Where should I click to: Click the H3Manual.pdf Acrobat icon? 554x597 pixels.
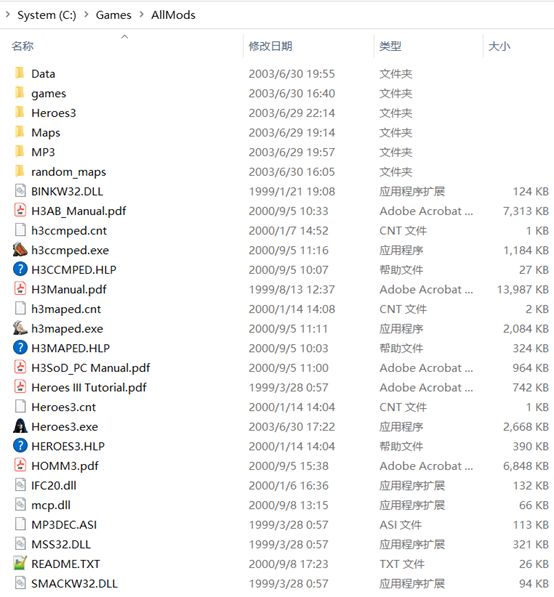[20, 289]
